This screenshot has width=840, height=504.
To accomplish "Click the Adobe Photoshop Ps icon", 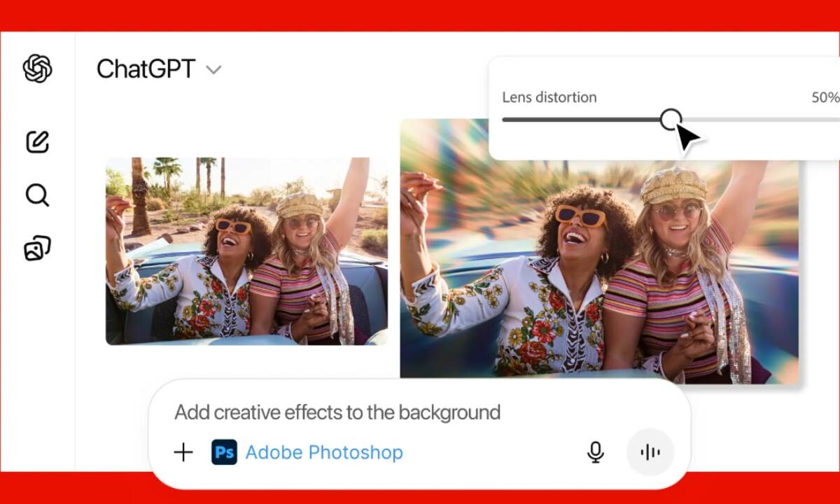I will click(224, 452).
